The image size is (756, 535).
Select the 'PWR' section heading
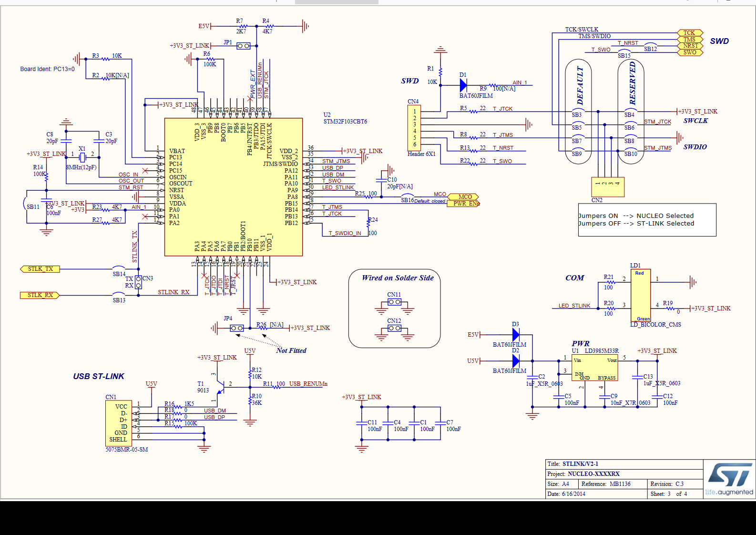(581, 343)
